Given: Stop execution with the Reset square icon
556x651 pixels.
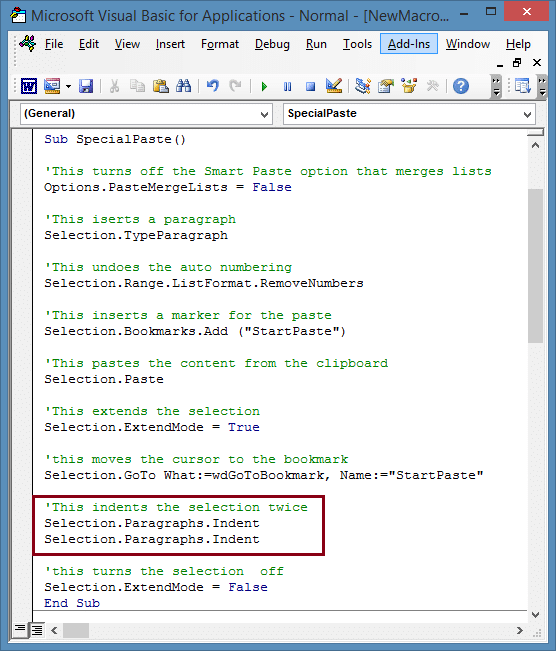Looking at the screenshot, I should click(310, 87).
